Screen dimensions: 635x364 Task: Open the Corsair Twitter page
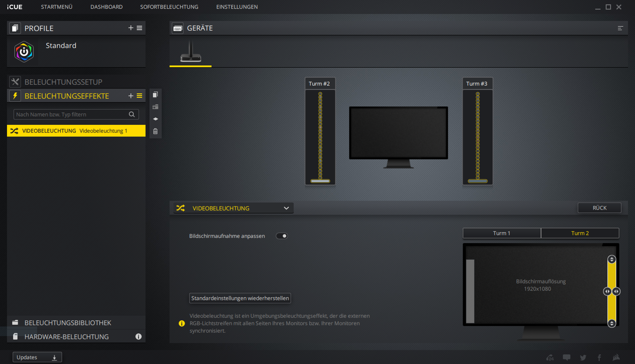pos(583,357)
